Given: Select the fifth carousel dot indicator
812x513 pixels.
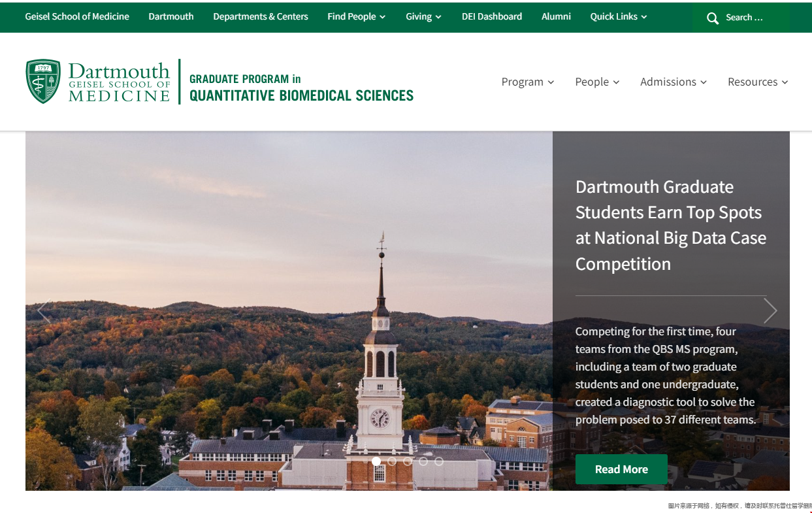Looking at the screenshot, I should click(439, 461).
